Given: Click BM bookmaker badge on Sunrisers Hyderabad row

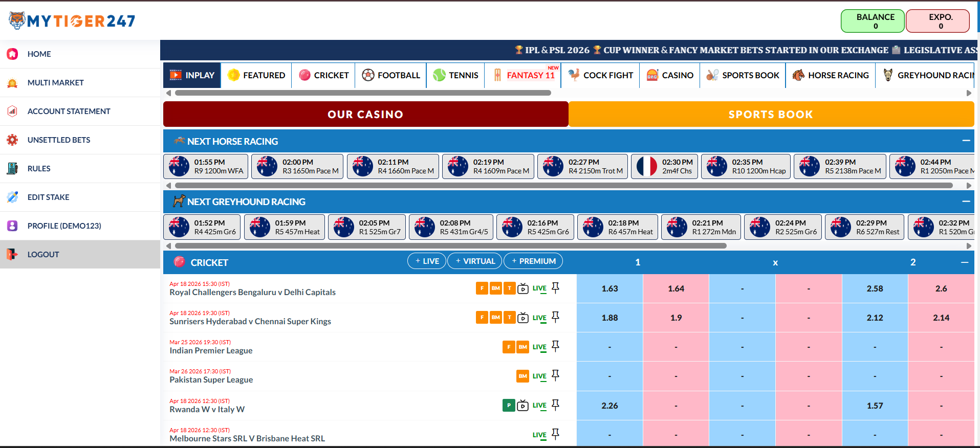Looking at the screenshot, I should tap(495, 318).
